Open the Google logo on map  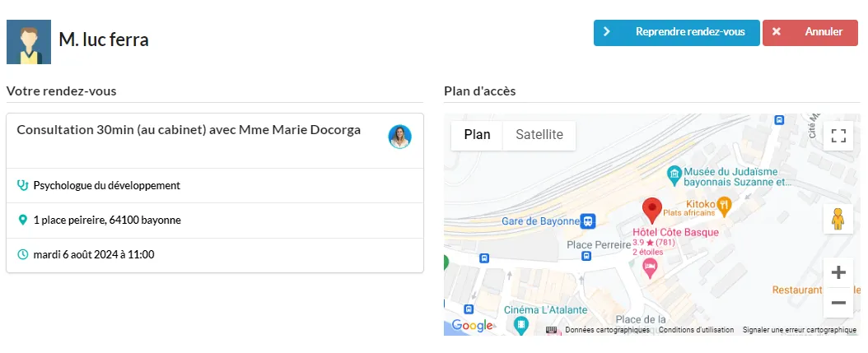click(x=472, y=326)
